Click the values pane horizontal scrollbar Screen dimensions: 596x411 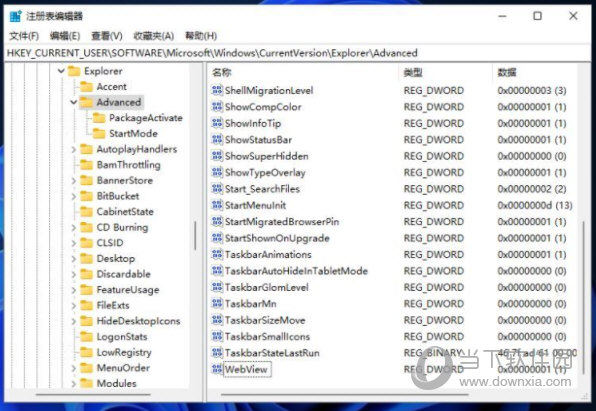pos(344,395)
